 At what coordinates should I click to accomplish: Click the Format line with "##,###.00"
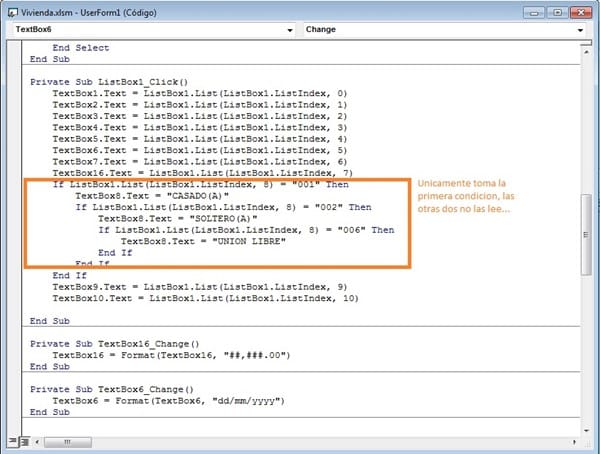coord(171,355)
